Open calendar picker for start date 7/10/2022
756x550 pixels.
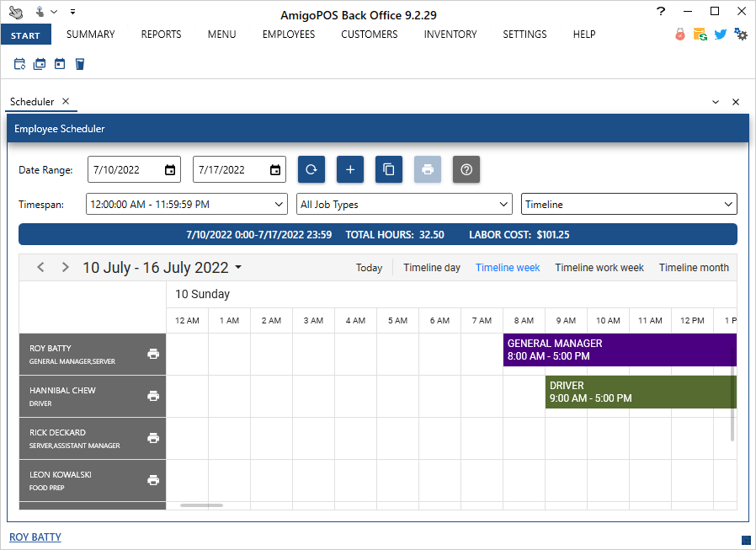click(170, 169)
